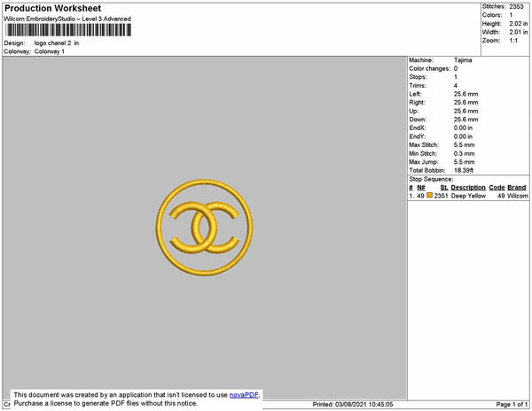Open the novaPDF link
This screenshot has width=532, height=411.
coord(244,395)
